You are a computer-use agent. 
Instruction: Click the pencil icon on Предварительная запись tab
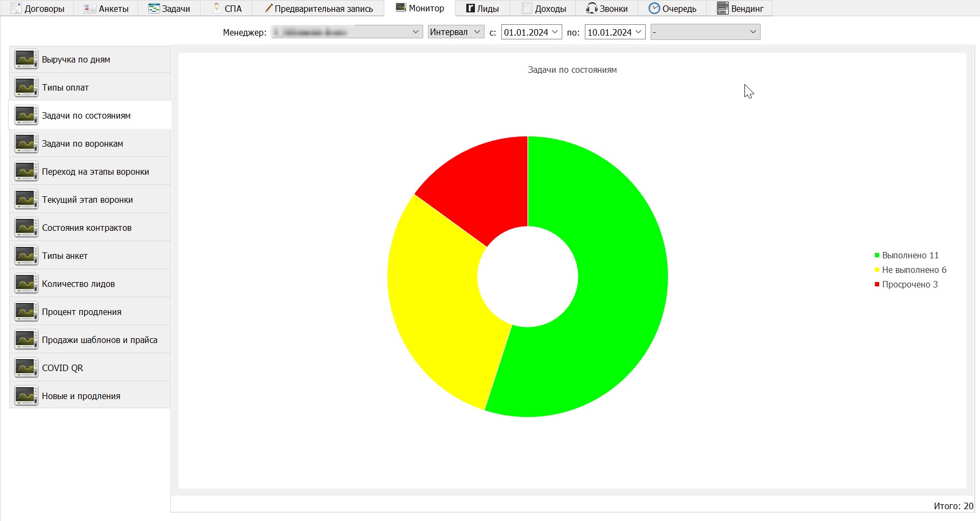268,8
